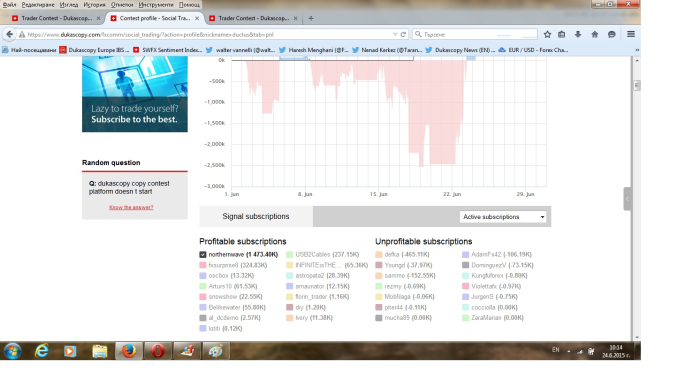Switch to the first Trader Contest tab
The image size is (700, 378).
click(56, 18)
